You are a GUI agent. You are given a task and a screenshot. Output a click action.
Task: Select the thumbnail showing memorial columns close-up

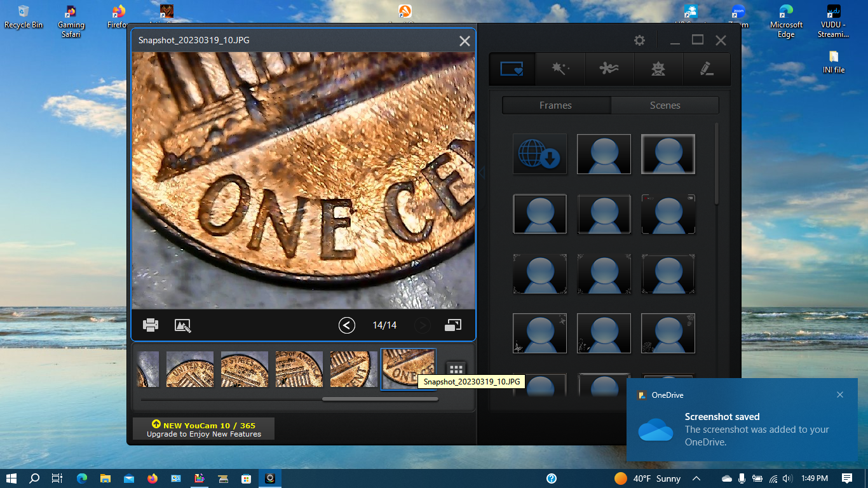point(353,369)
